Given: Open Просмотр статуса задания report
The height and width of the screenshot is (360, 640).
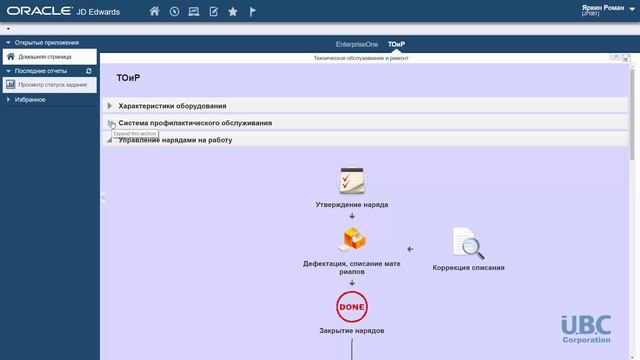Looking at the screenshot, I should 49,85.
